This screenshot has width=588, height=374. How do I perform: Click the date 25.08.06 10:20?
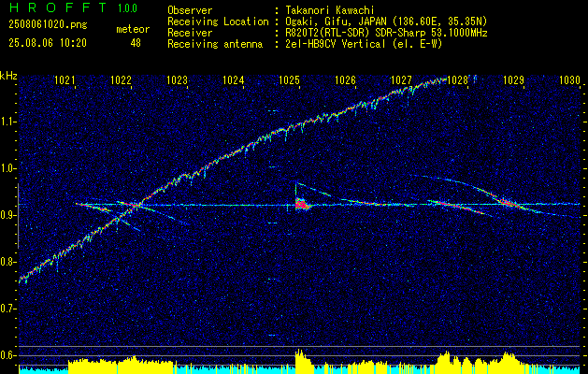click(48, 43)
